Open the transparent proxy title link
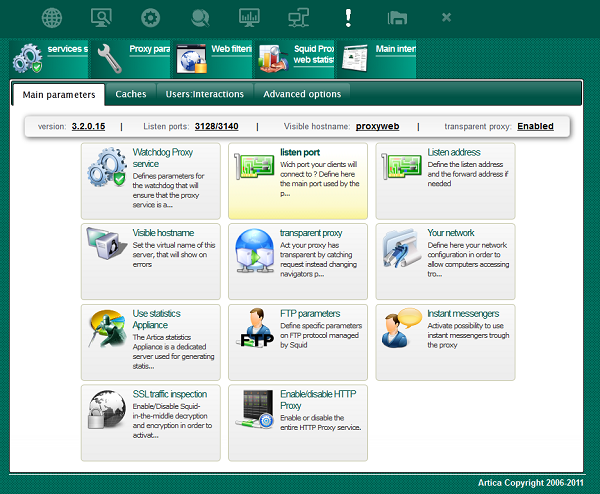This screenshot has width=600, height=494. click(311, 233)
